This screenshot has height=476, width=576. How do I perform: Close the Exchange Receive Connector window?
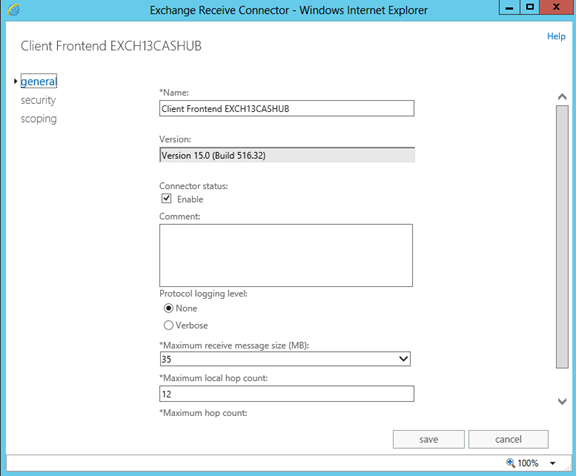click(x=556, y=7)
